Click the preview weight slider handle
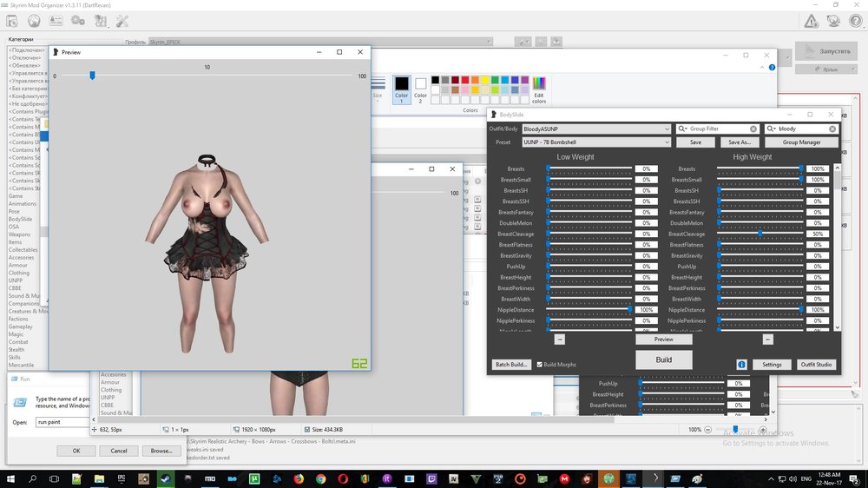 pyautogui.click(x=93, y=76)
